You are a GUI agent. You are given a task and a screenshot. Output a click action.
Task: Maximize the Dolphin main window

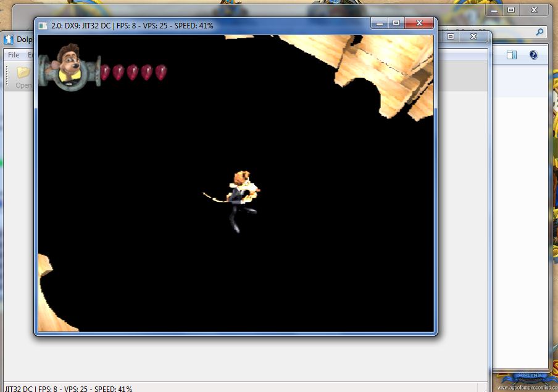point(450,36)
